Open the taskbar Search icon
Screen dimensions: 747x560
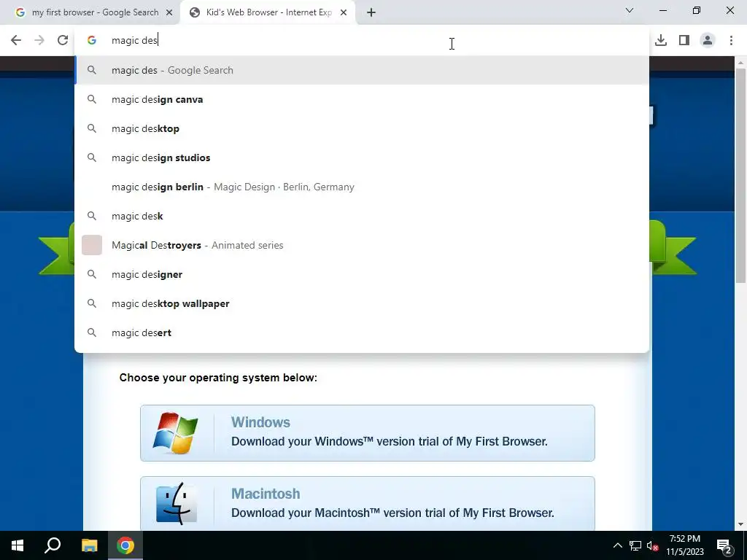coord(53,545)
